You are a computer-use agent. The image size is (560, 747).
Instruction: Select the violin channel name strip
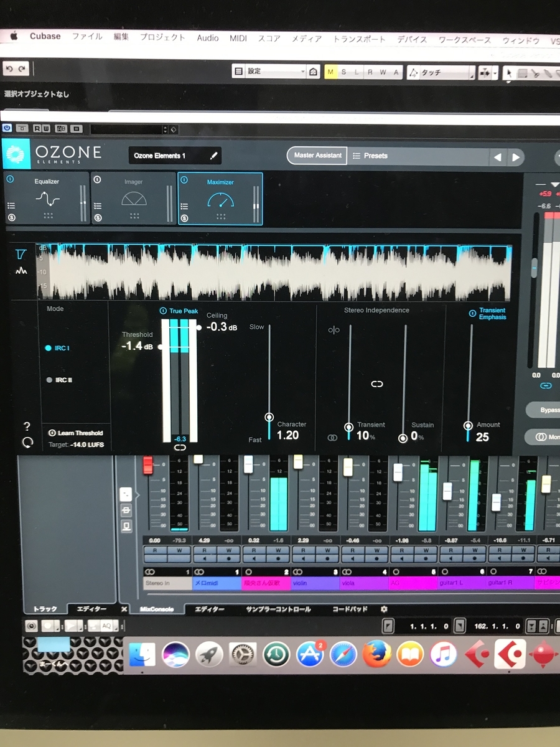coord(314,583)
